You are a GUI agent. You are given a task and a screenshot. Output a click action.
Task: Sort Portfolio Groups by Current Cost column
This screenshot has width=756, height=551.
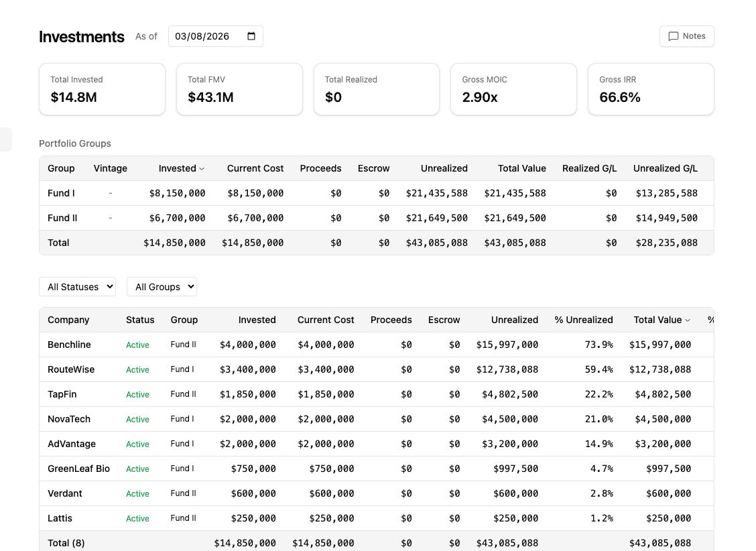[x=255, y=168]
